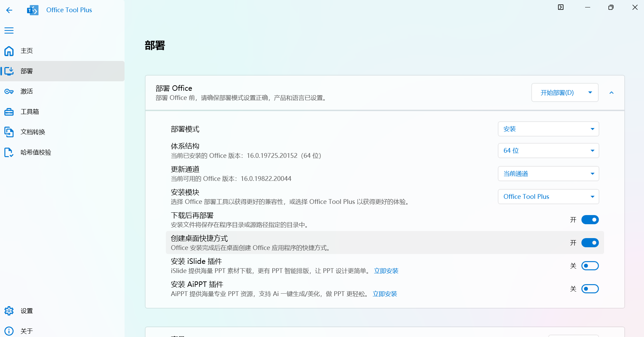This screenshot has height=337, width=644.
Task: Turn off 创建桌面快捷方式 switch
Action: (x=590, y=243)
